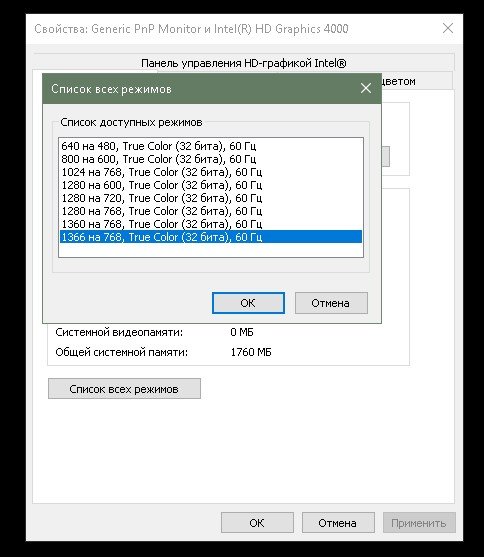484x557 pixels.
Task: Click Отмена in the modes dialog
Action: [331, 303]
